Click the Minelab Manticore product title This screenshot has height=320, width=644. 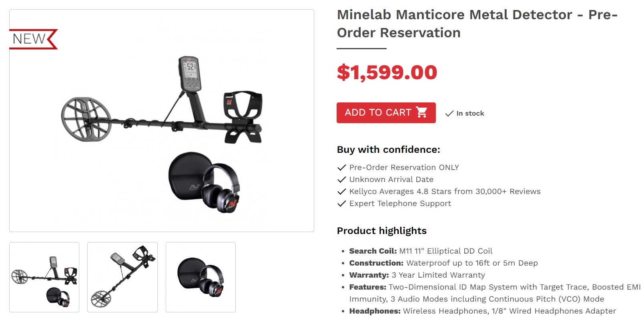477,24
